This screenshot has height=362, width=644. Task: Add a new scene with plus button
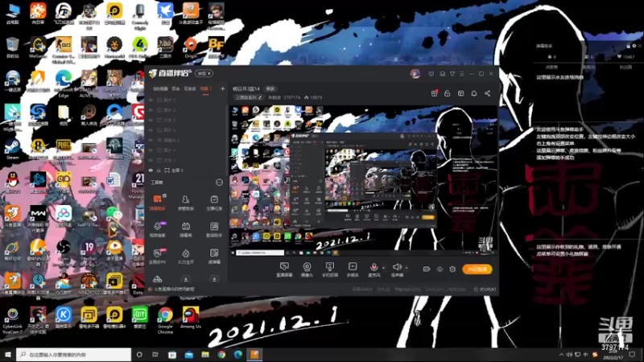(223, 88)
